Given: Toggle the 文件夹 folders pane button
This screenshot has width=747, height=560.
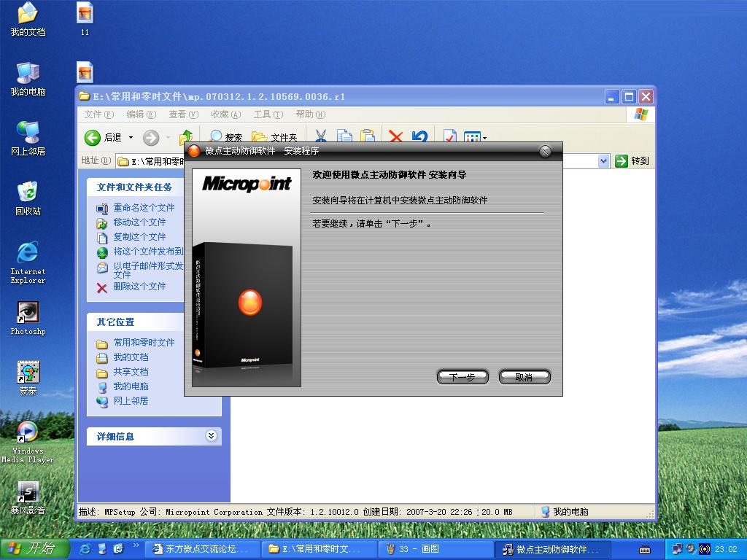Looking at the screenshot, I should (x=274, y=137).
